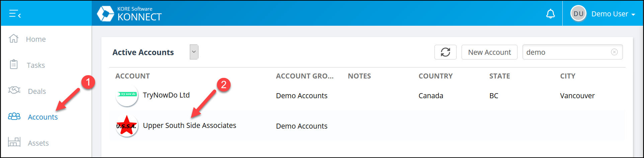Click the Canada country cell
The width and height of the screenshot is (644, 158).
click(431, 96)
